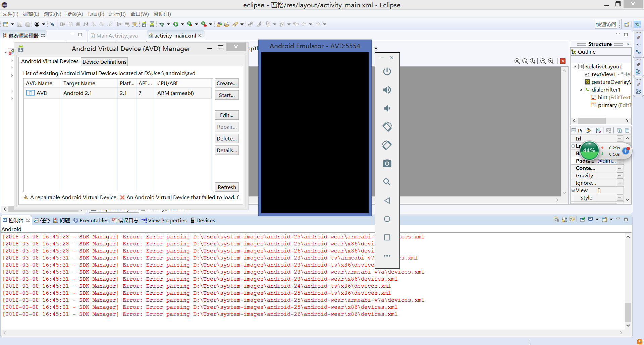Lower emulator volume with volume down icon
This screenshot has height=345, width=644.
[x=387, y=108]
